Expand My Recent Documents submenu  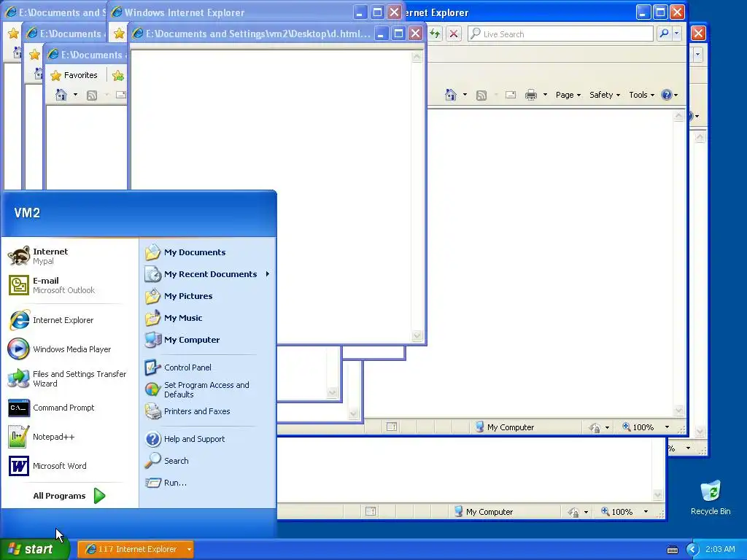click(208, 274)
